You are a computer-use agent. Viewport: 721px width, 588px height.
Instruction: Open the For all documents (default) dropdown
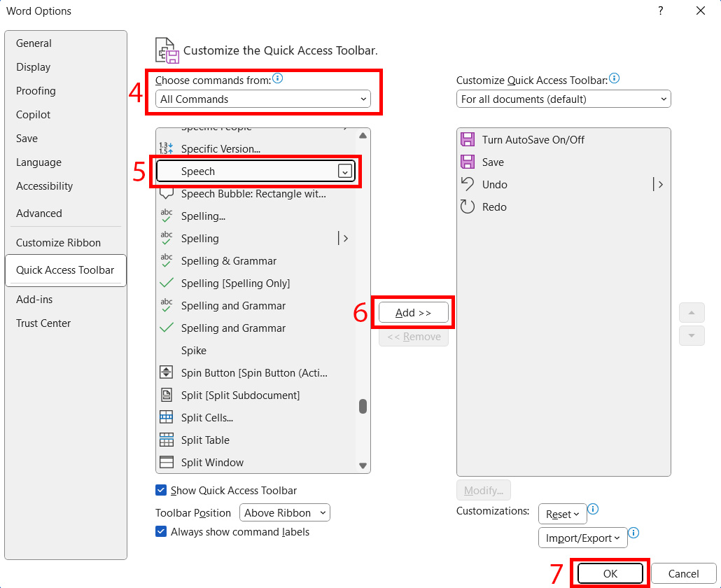(x=563, y=99)
